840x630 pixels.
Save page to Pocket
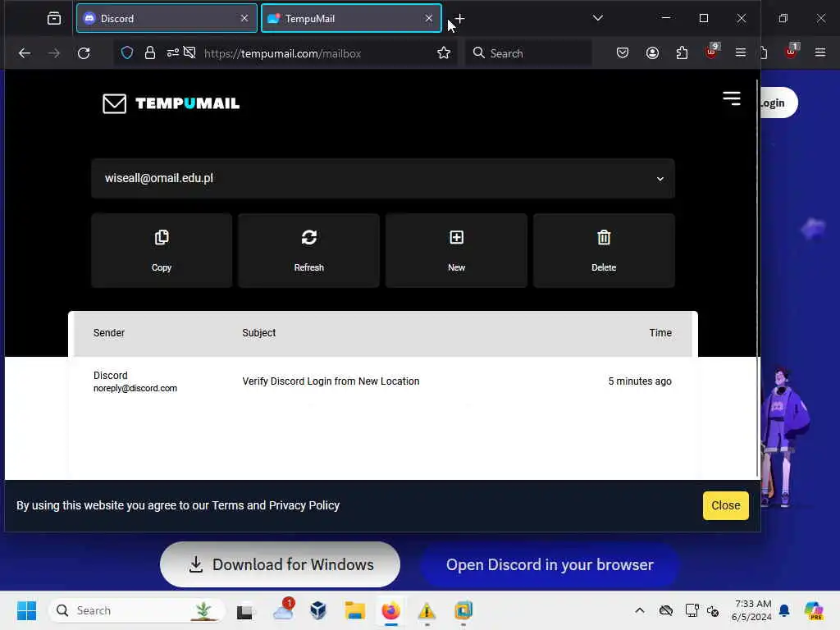pyautogui.click(x=623, y=52)
